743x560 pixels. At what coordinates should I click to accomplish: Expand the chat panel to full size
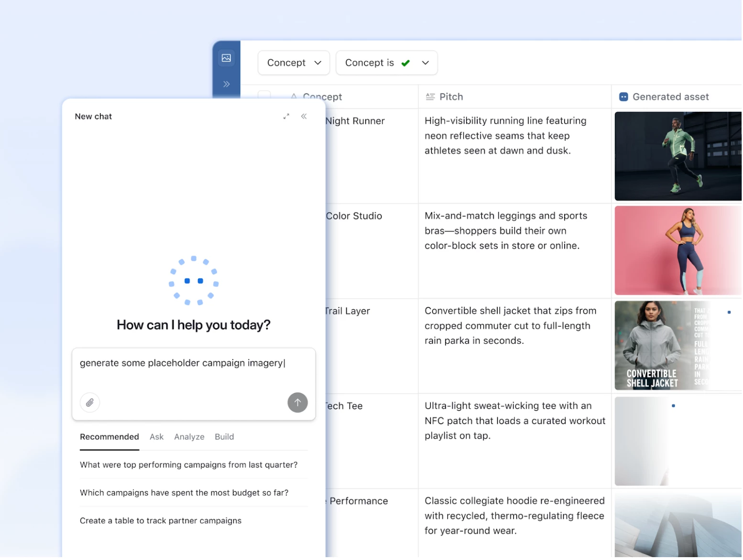point(286,117)
